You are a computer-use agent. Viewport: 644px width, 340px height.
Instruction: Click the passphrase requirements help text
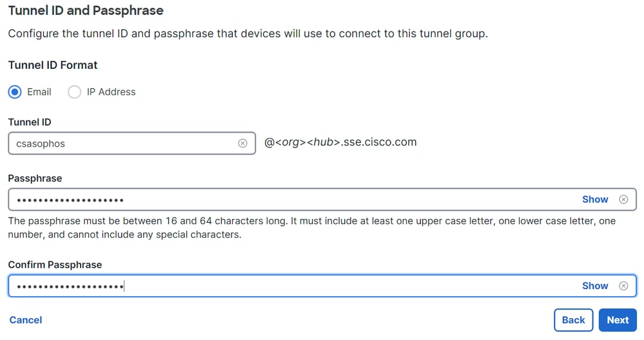pos(312,227)
